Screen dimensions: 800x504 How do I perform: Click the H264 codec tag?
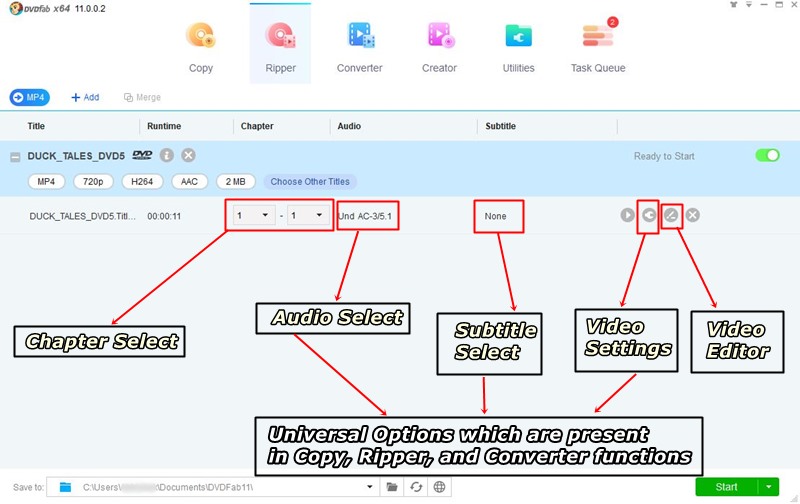(x=142, y=182)
